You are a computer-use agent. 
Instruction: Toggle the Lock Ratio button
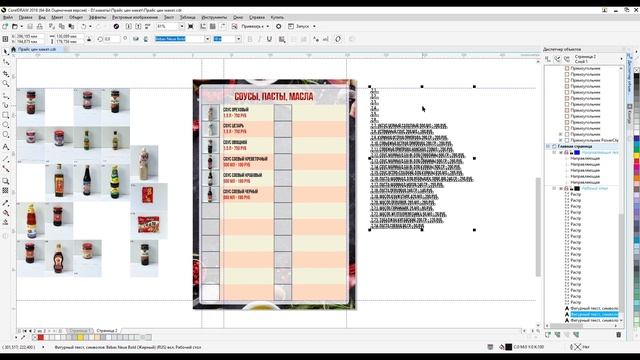[x=89, y=39]
